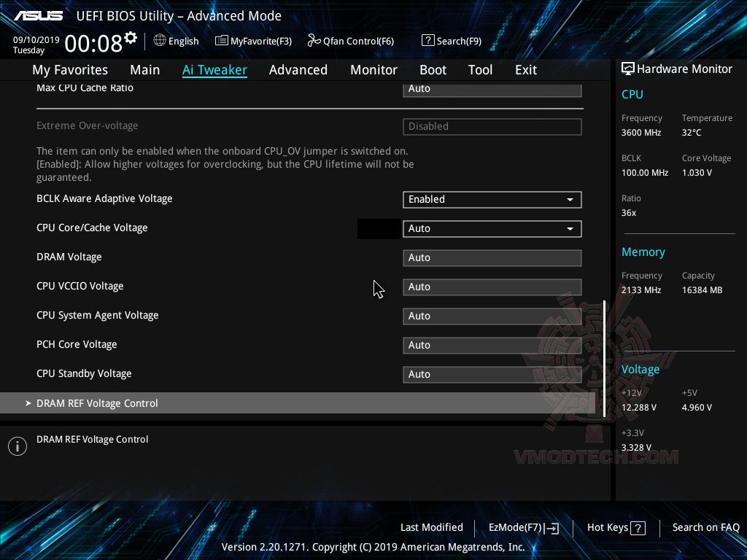747x560 pixels.
Task: Open BIOS Search using the magnifier icon
Action: point(427,40)
